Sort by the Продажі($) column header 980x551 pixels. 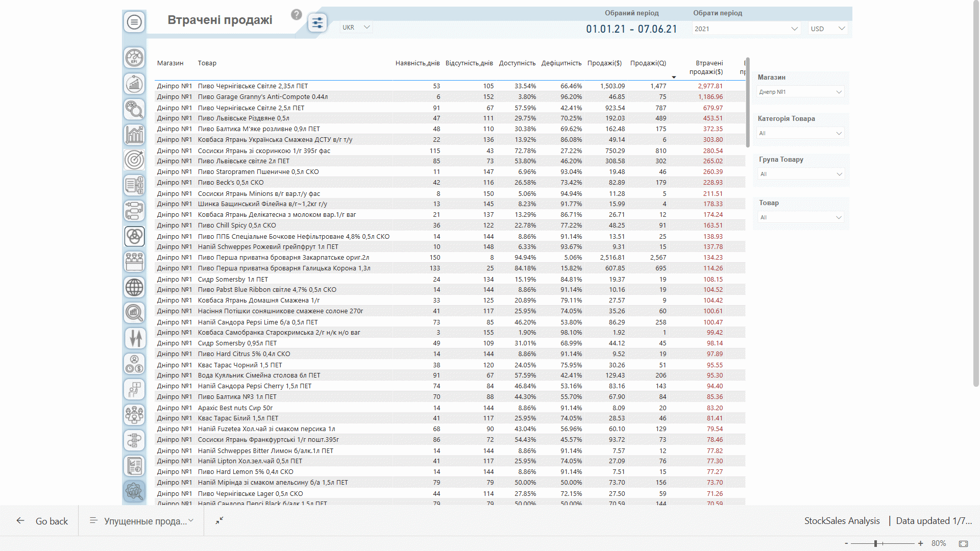click(604, 63)
